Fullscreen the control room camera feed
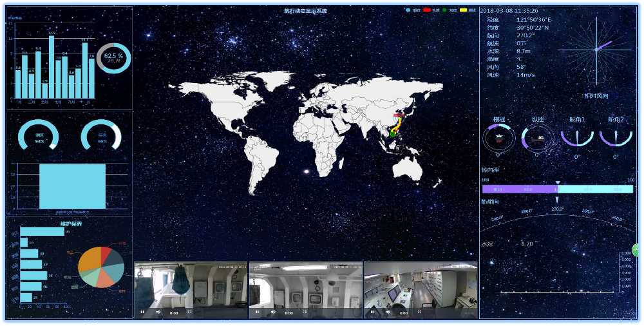 tap(419, 312)
